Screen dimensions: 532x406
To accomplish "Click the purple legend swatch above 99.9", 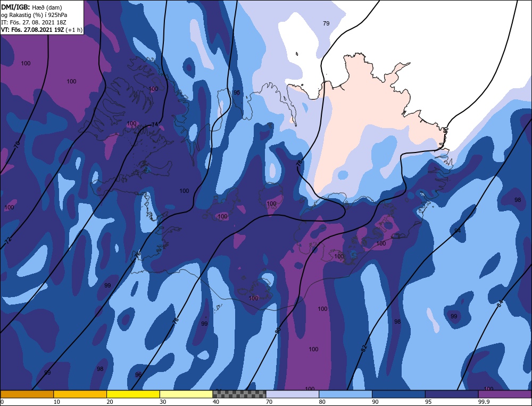I will pyautogui.click(x=505, y=394).
